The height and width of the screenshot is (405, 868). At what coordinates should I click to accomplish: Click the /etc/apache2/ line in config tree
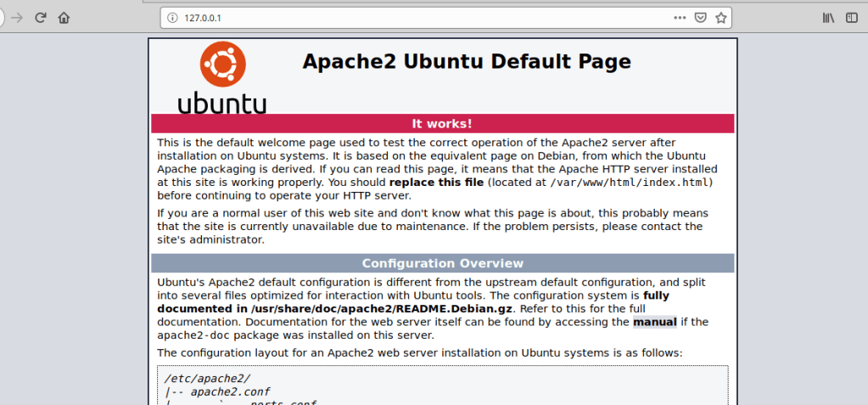(x=196, y=378)
